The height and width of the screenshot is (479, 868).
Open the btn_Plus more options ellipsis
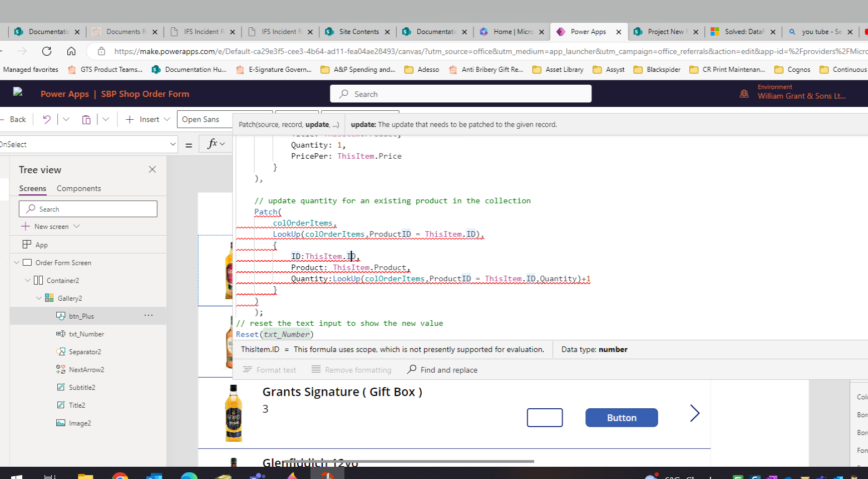point(149,315)
